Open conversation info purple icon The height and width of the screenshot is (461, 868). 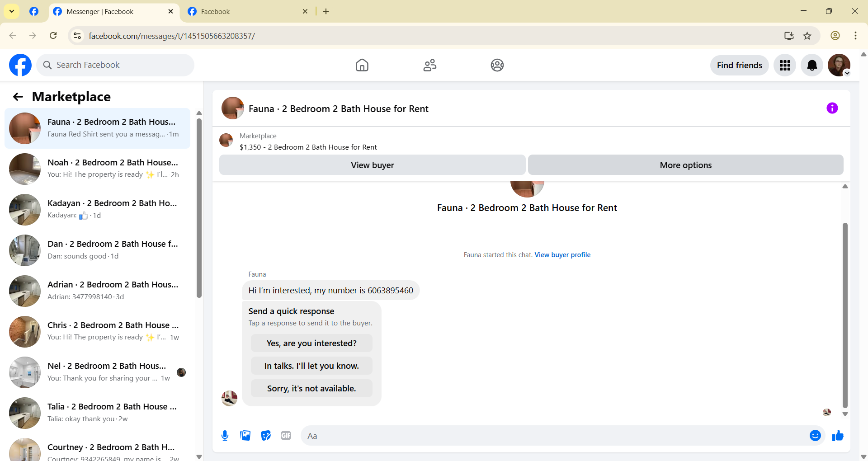coord(832,108)
